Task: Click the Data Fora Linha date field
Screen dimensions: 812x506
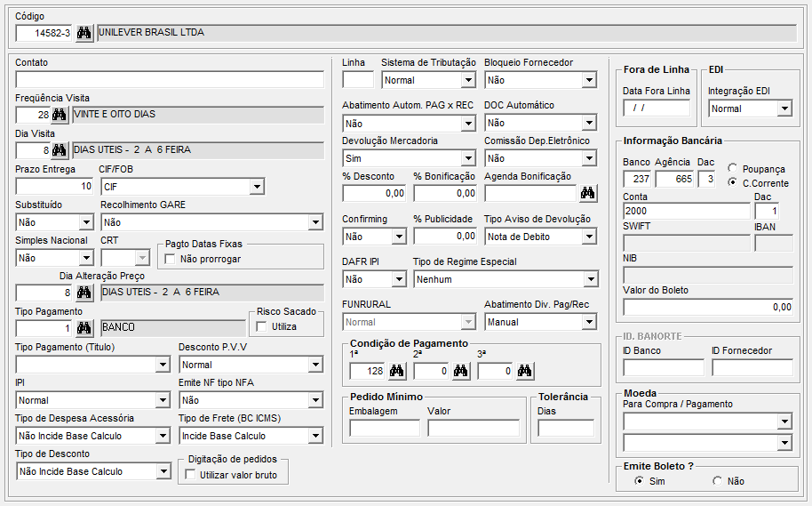Action: pos(656,108)
